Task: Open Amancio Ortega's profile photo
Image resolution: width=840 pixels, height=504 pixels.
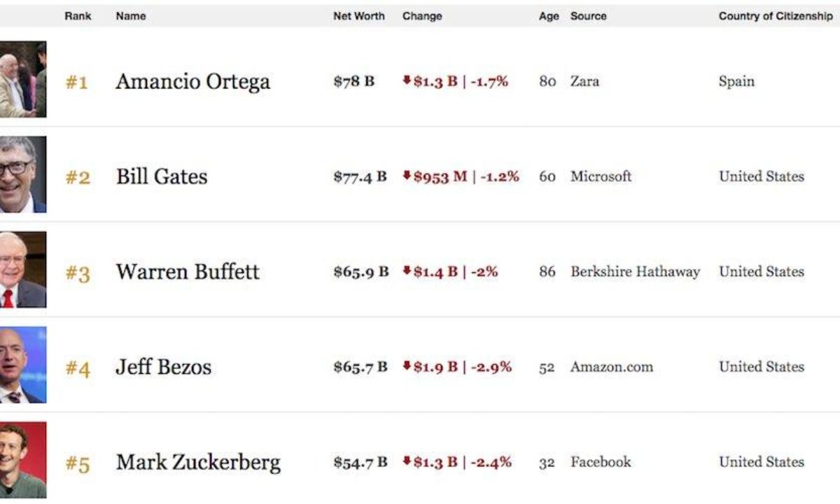Action: (x=22, y=79)
